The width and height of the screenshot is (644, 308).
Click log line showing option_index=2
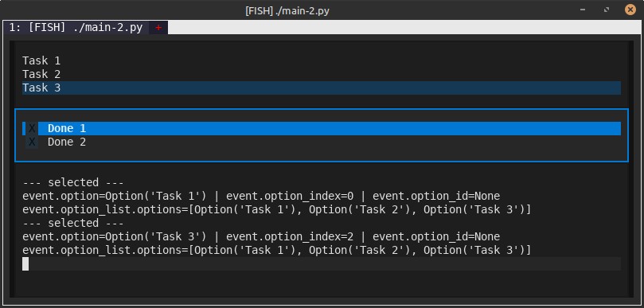pyautogui.click(x=261, y=236)
